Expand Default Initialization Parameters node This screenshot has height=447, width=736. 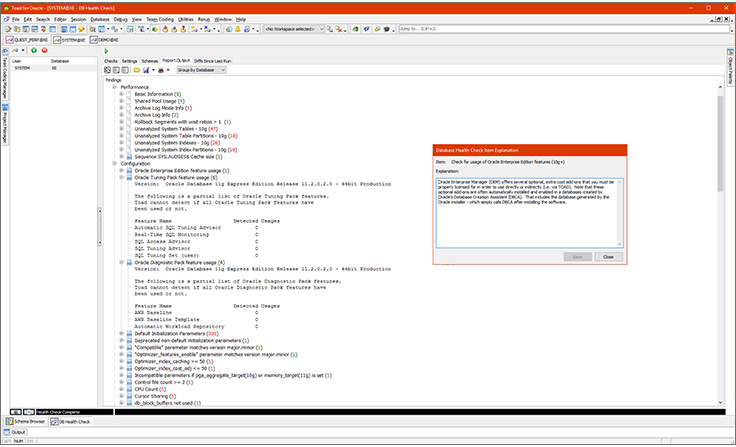(121, 333)
